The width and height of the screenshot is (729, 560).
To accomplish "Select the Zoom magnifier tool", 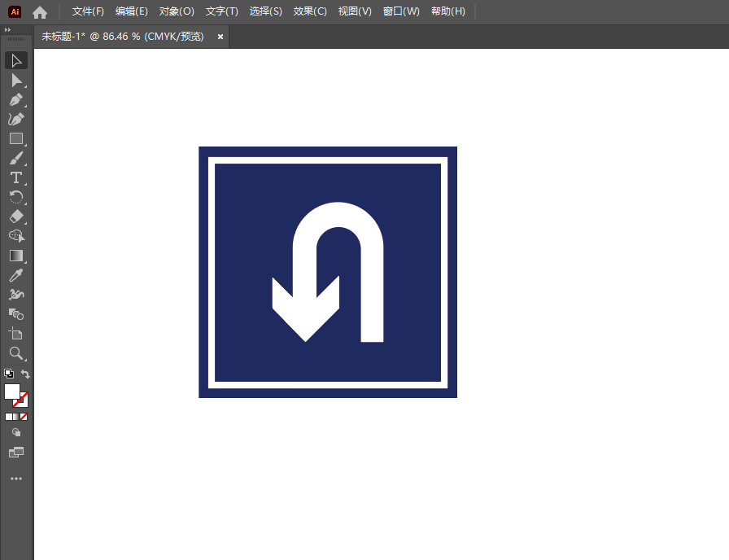I will (x=16, y=353).
